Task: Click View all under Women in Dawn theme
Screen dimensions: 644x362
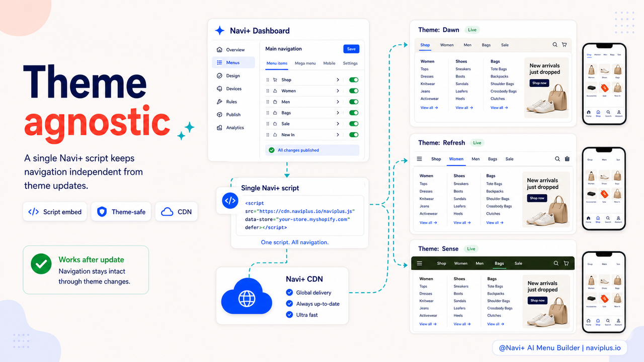Action: (x=429, y=108)
